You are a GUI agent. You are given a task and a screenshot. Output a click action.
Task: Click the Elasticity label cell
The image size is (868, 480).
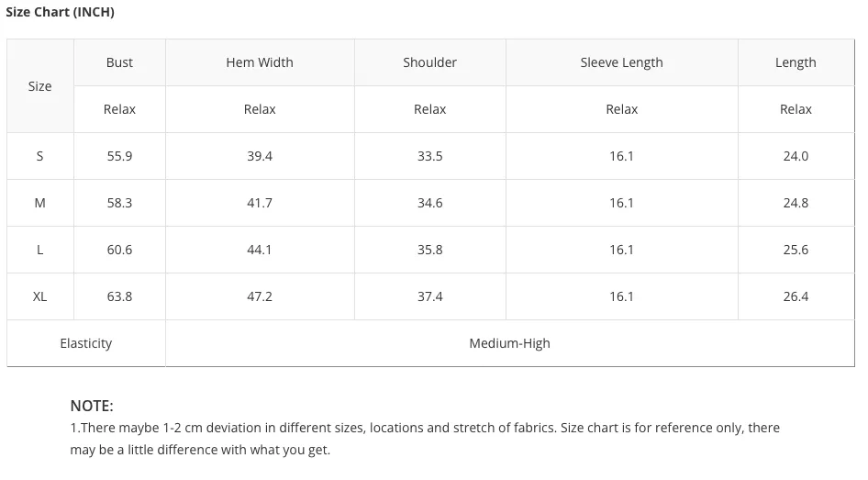click(86, 343)
